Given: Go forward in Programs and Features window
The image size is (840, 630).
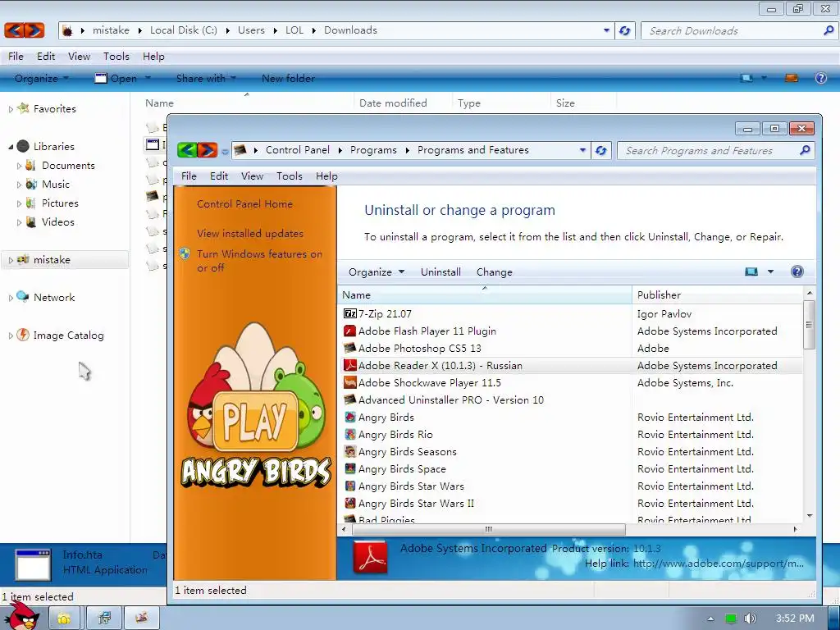Looking at the screenshot, I should [x=208, y=150].
